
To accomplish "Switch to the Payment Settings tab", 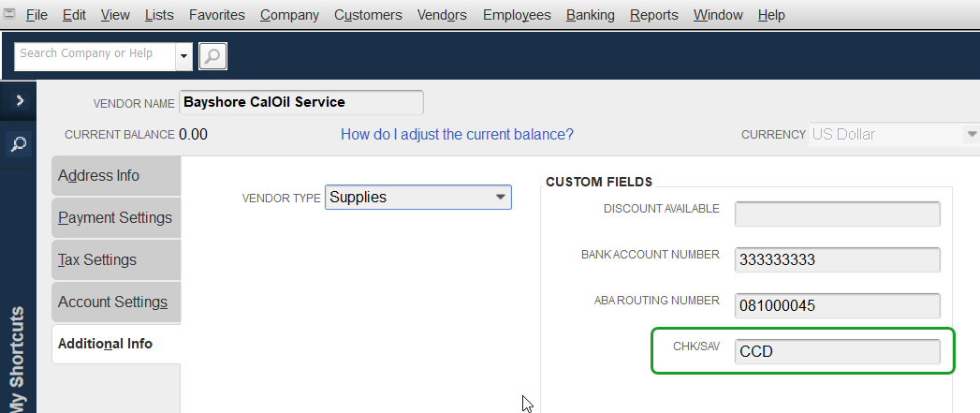I will coord(116,218).
